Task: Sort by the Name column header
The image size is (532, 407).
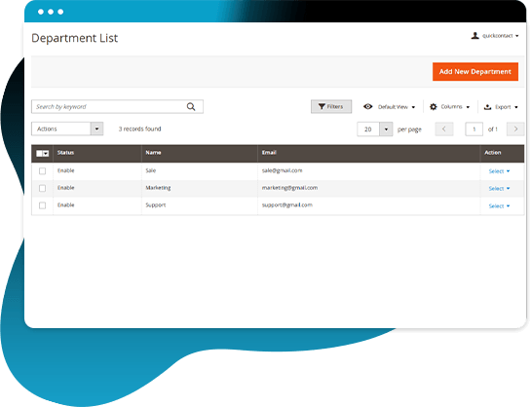Action: pyautogui.click(x=153, y=153)
